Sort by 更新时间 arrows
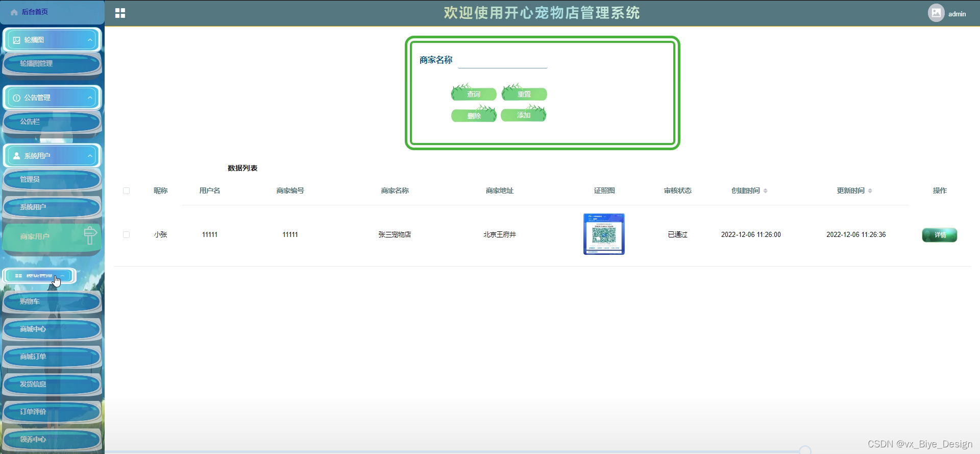 click(870, 191)
